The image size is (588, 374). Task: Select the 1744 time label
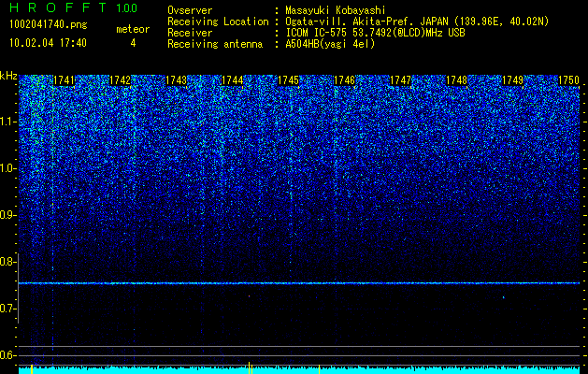pyautogui.click(x=232, y=80)
